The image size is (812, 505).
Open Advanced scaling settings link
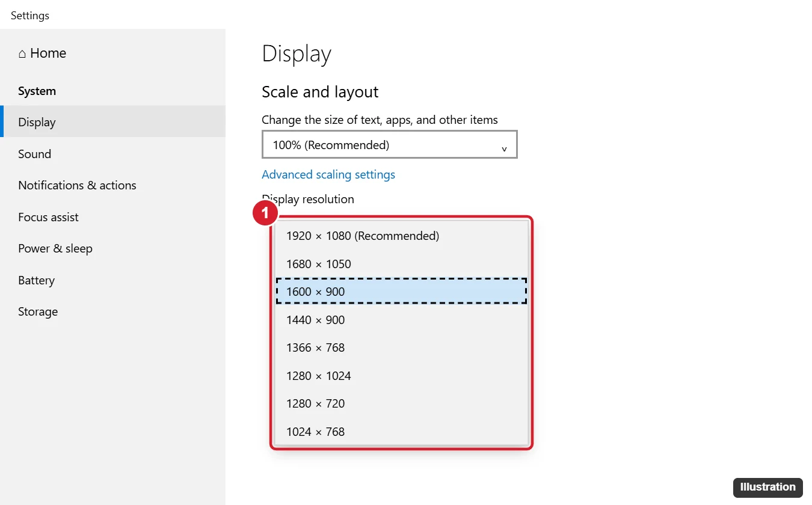point(328,174)
